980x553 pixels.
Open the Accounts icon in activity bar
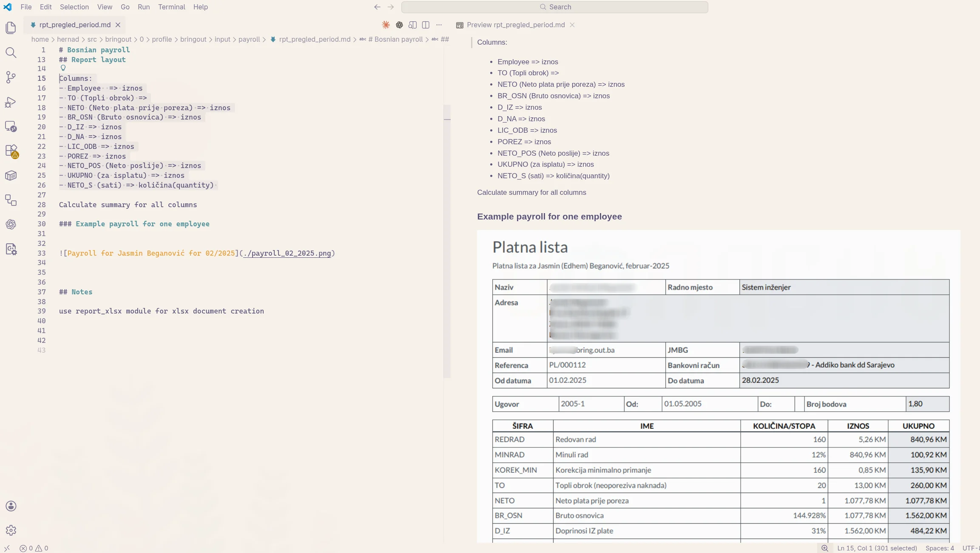click(x=11, y=506)
